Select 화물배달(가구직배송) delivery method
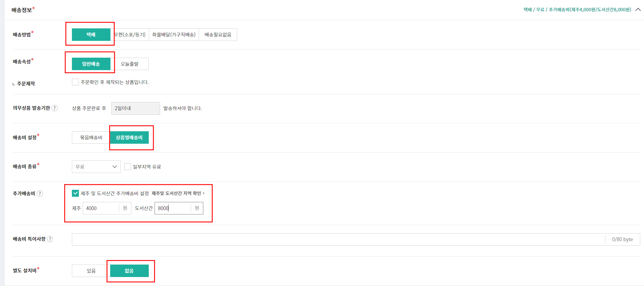 point(174,34)
